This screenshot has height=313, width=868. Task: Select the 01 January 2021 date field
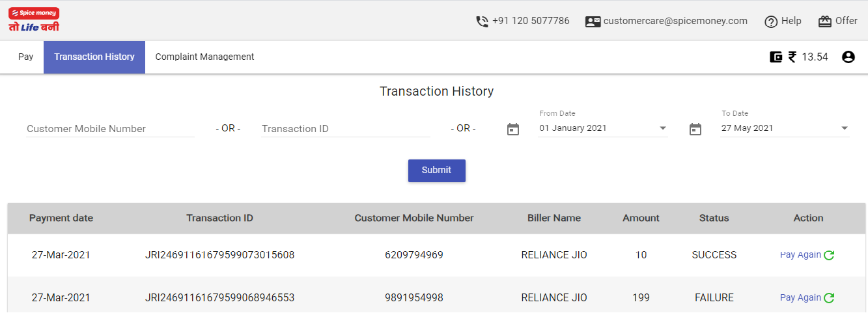pyautogui.click(x=604, y=128)
